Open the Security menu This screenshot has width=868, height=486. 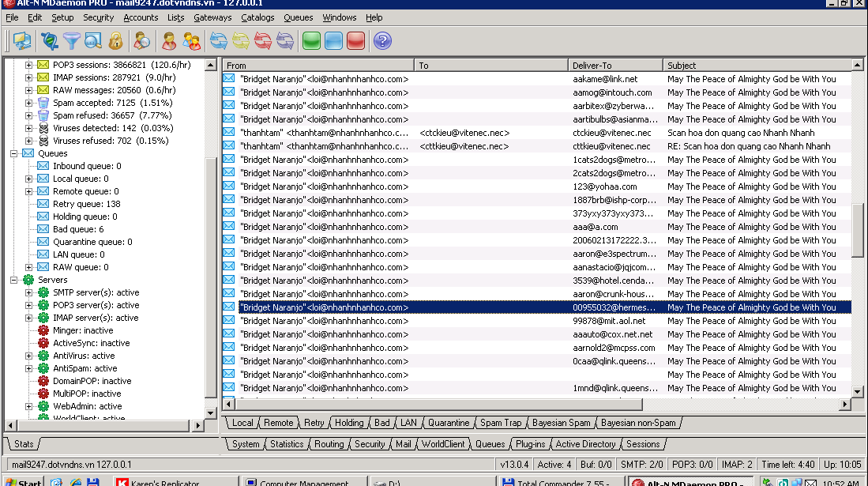coord(98,17)
